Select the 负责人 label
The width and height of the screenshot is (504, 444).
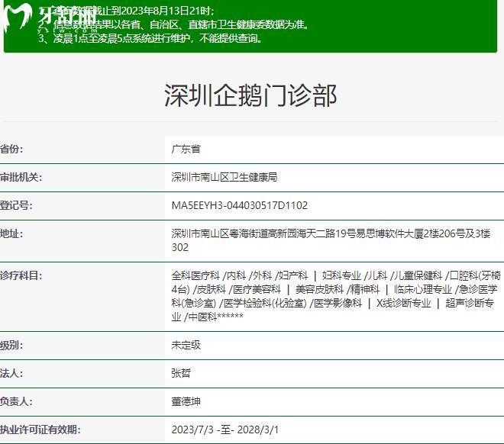[x=16, y=401]
